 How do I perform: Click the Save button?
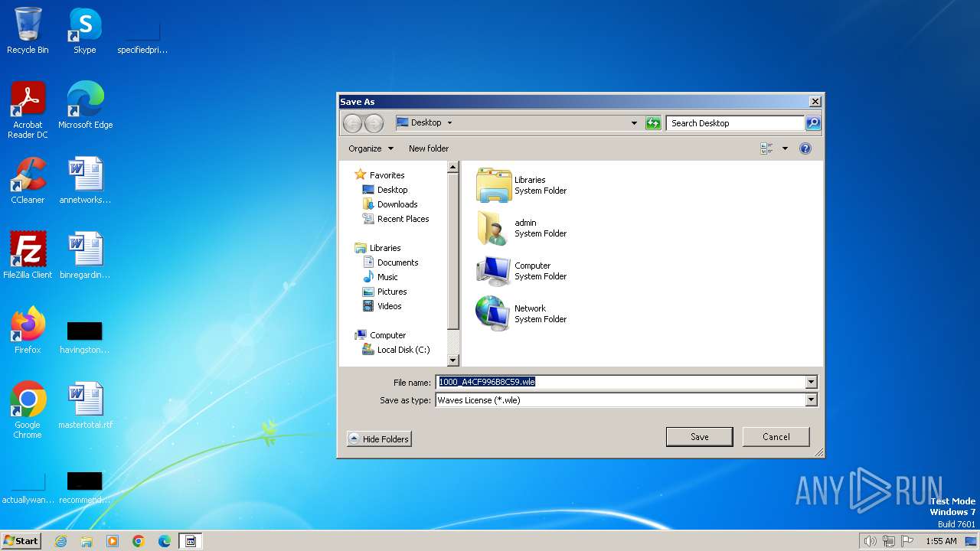pyautogui.click(x=700, y=437)
